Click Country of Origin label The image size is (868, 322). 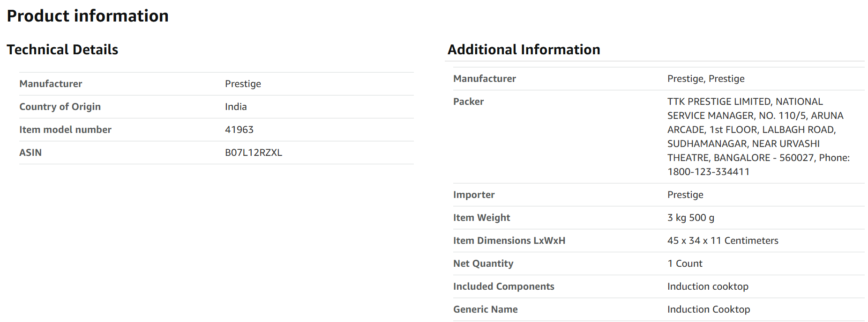(60, 107)
